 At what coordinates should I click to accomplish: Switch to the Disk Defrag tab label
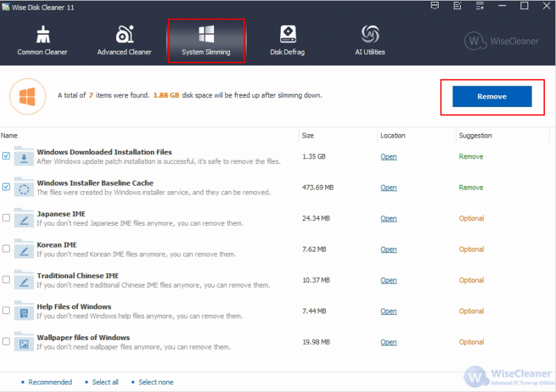click(x=288, y=52)
